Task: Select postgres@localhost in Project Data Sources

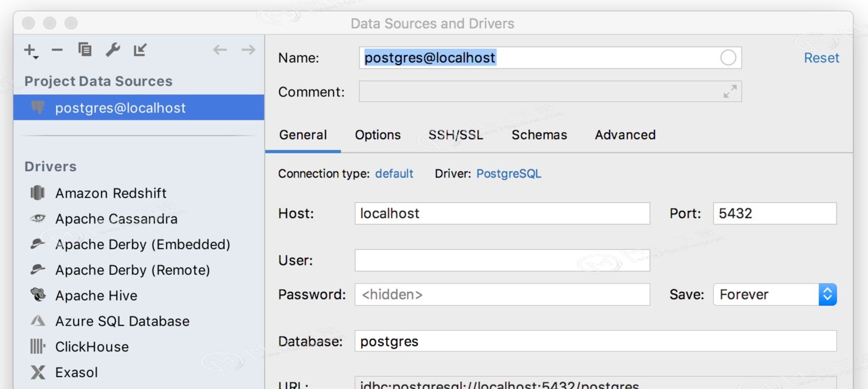Action: [139, 107]
